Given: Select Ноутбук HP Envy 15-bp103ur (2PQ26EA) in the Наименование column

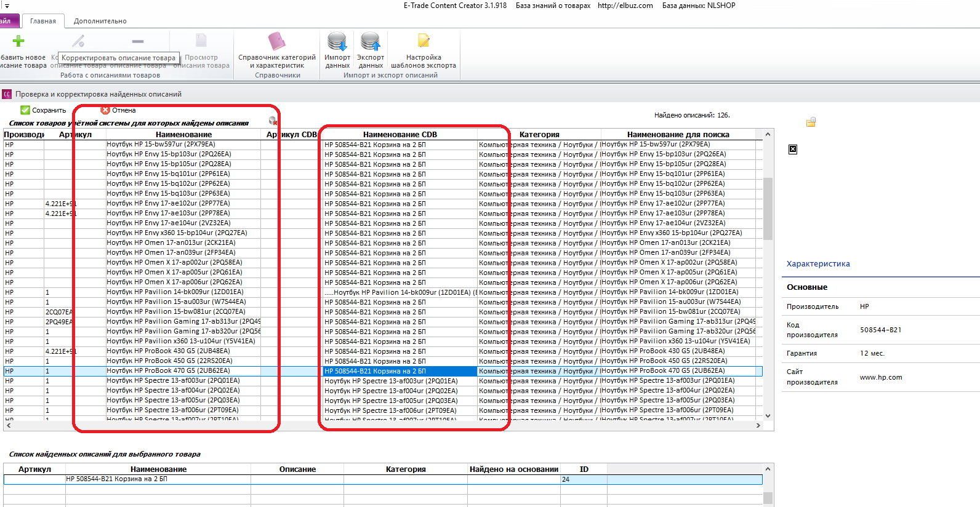Looking at the screenshot, I should point(183,154).
